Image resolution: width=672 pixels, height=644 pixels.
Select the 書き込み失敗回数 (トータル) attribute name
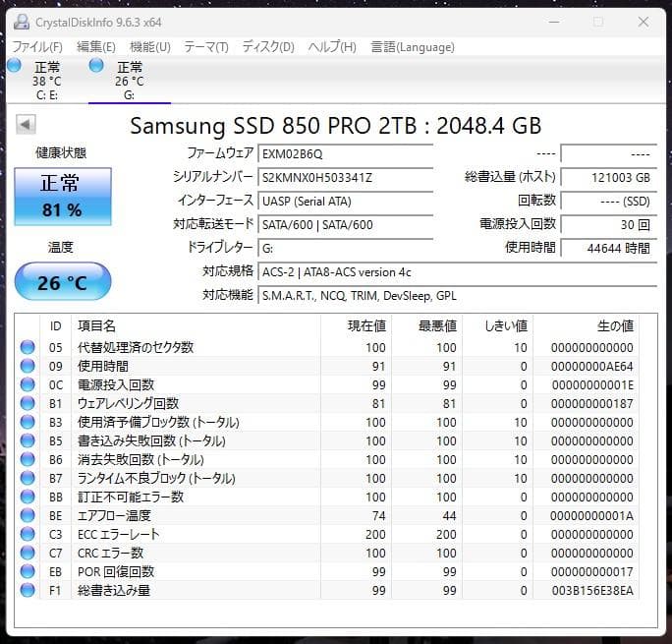(x=151, y=440)
